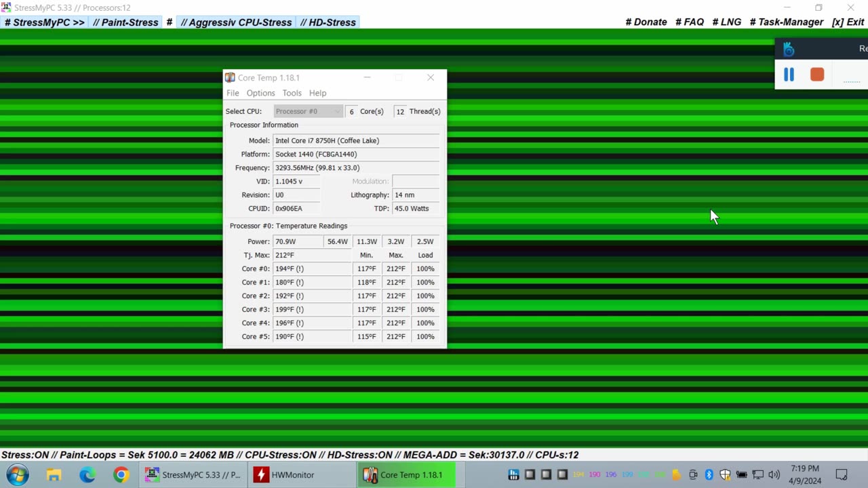Click the Core Temp title bar icon
Screen dimensions: 868x488
(x=230, y=77)
